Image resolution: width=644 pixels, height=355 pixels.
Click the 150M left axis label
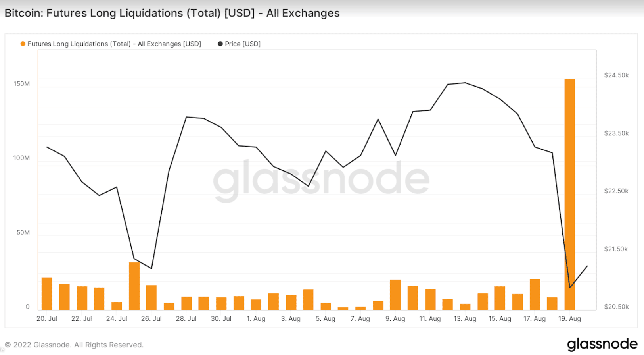(x=21, y=84)
